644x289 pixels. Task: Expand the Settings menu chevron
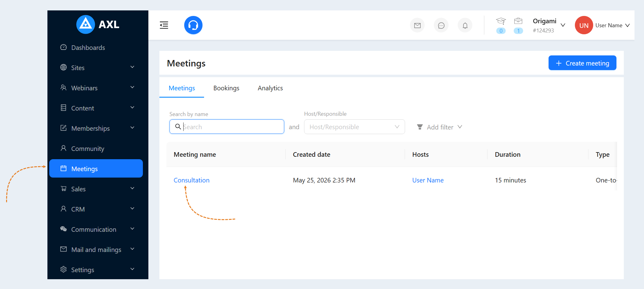click(132, 269)
